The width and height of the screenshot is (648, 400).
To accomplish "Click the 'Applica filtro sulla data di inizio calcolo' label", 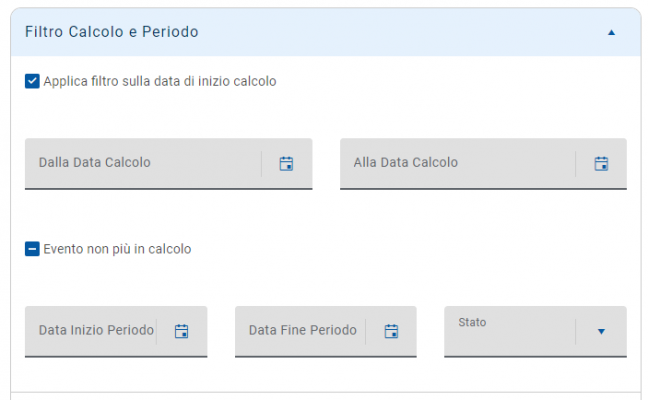I will [x=160, y=81].
